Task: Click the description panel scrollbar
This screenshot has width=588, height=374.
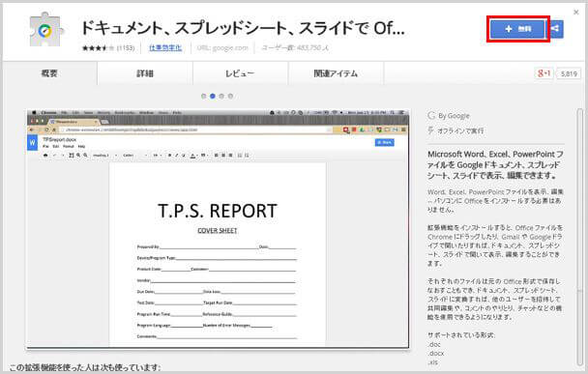Action: pos(580,236)
